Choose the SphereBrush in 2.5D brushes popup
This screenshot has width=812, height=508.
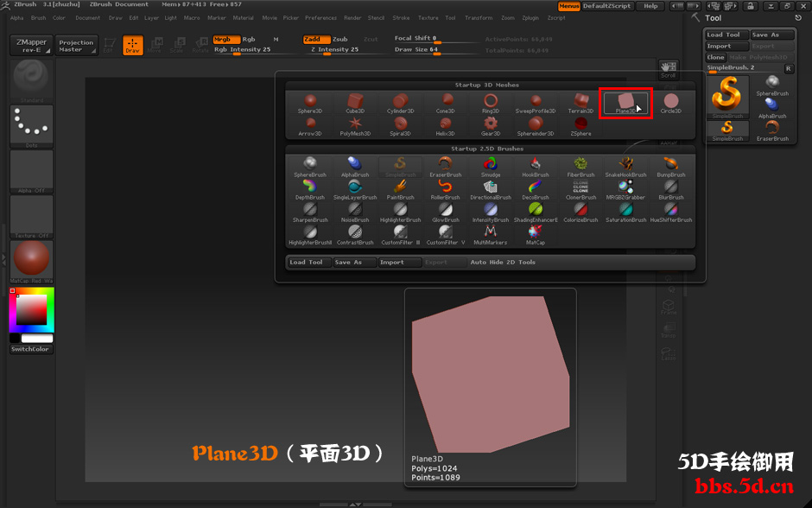[x=309, y=168]
